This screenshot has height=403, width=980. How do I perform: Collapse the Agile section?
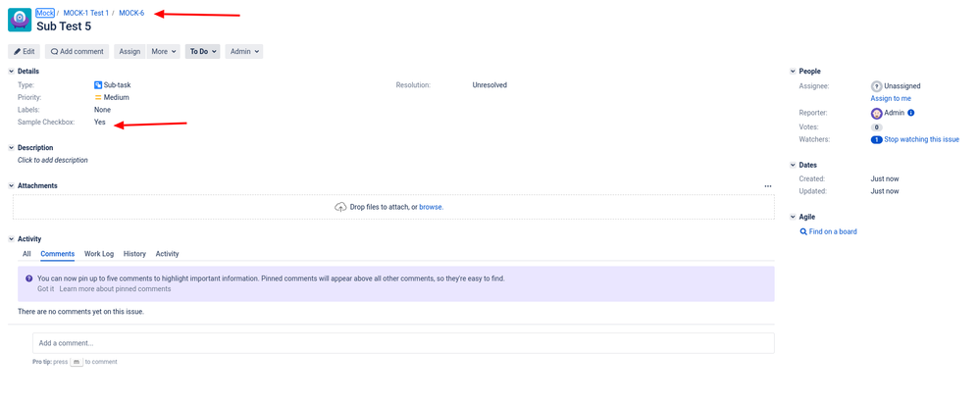coord(793,218)
